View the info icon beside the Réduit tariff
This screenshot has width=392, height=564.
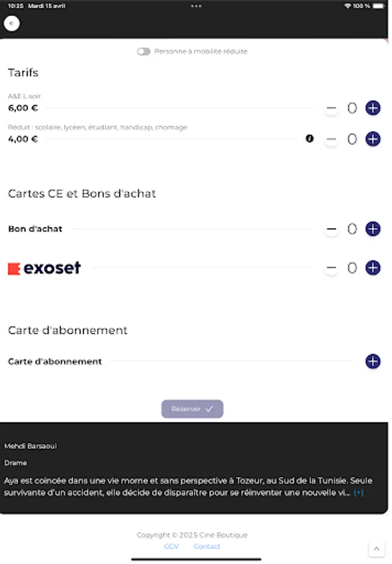click(x=309, y=139)
